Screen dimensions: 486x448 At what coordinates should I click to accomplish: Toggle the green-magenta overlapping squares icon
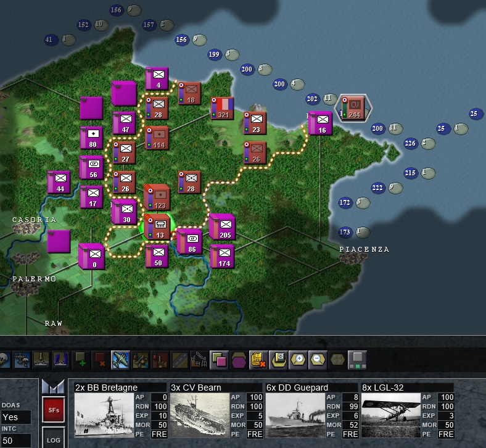click(x=219, y=360)
